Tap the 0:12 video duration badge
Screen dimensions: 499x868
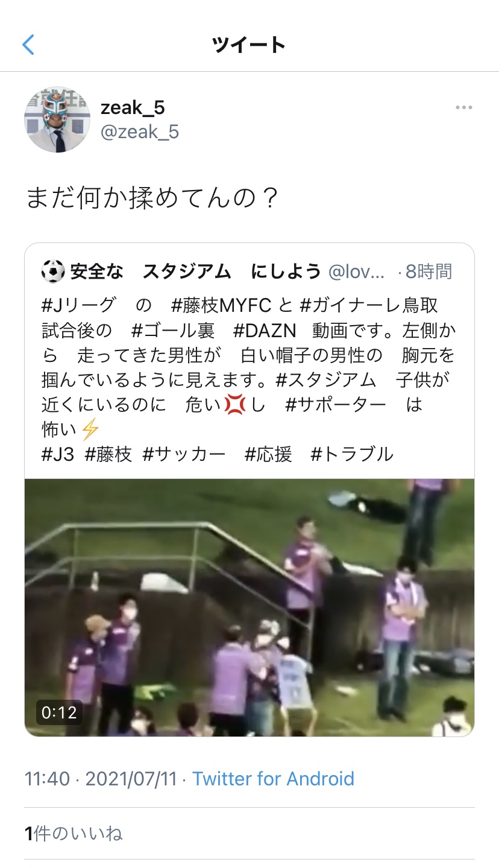coord(59,713)
